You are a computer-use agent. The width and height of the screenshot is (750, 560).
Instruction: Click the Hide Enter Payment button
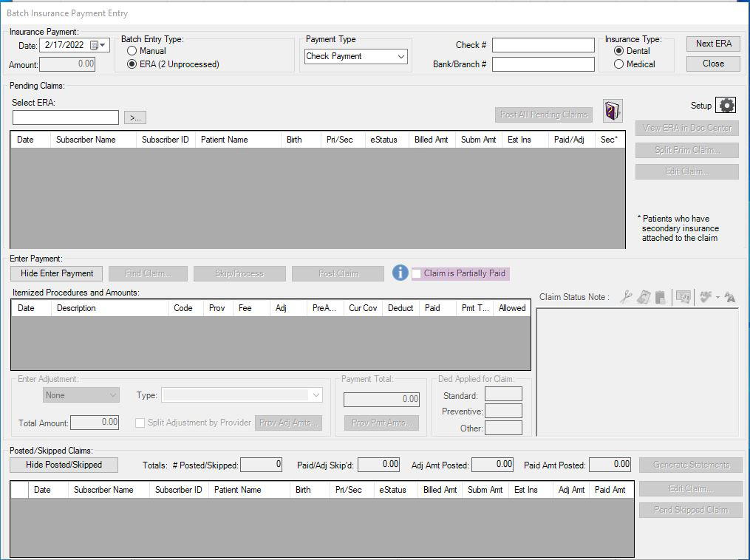click(x=57, y=273)
